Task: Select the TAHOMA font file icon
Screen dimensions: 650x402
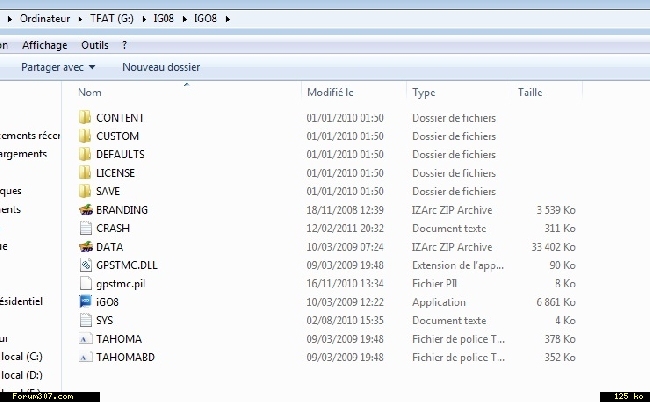Action: pyautogui.click(x=85, y=339)
